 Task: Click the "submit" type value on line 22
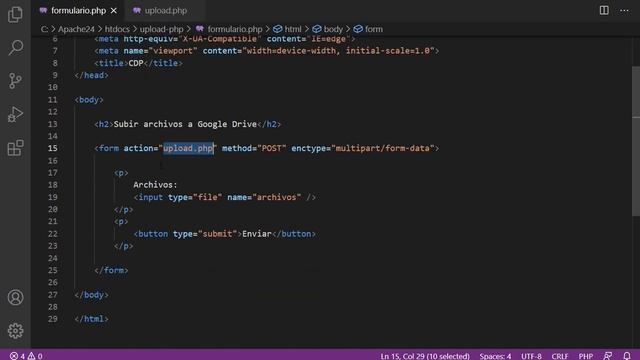(x=218, y=234)
